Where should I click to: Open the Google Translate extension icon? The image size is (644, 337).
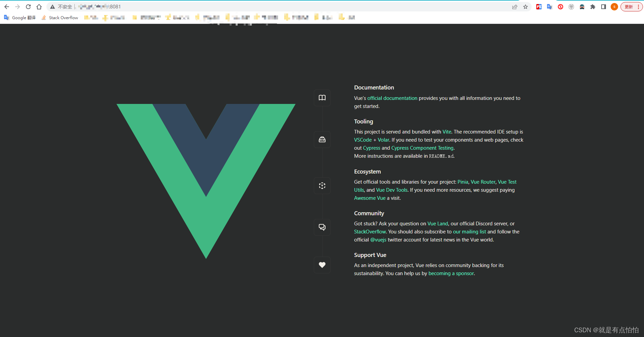point(550,7)
